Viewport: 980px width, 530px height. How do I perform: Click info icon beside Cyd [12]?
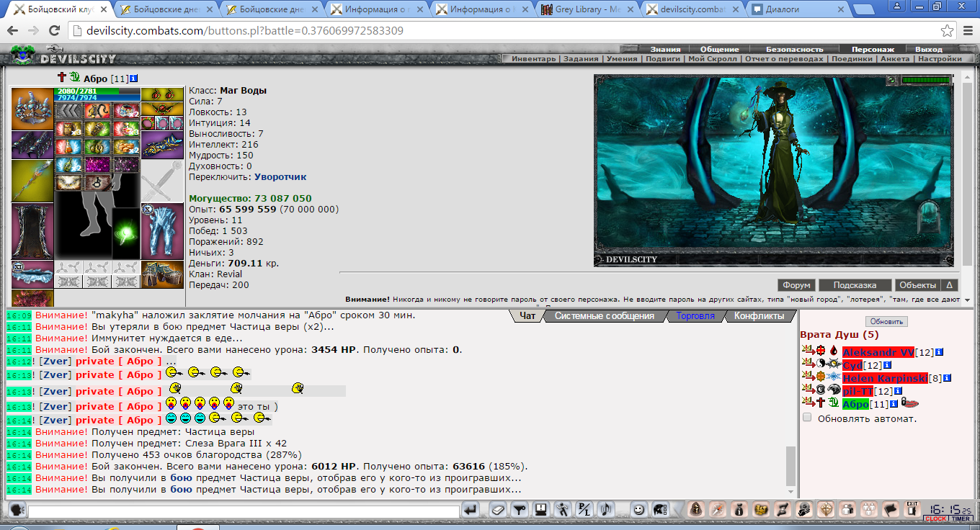(887, 365)
